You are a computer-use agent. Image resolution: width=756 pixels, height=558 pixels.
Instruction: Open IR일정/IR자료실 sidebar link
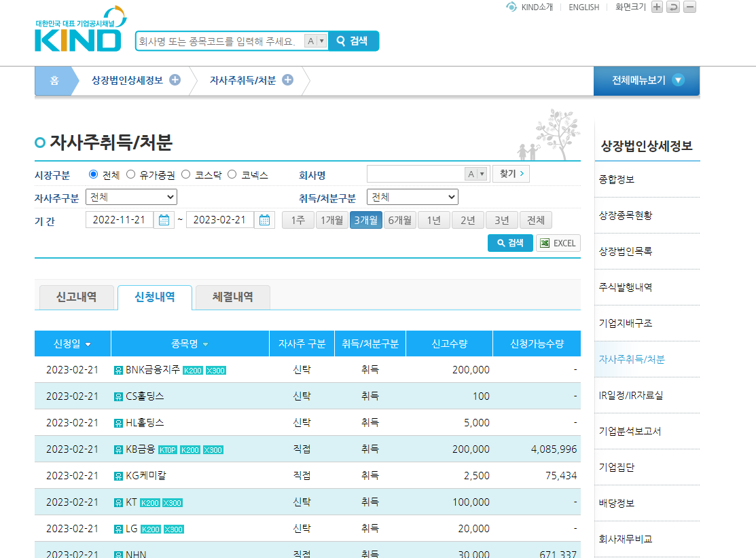pyautogui.click(x=630, y=396)
